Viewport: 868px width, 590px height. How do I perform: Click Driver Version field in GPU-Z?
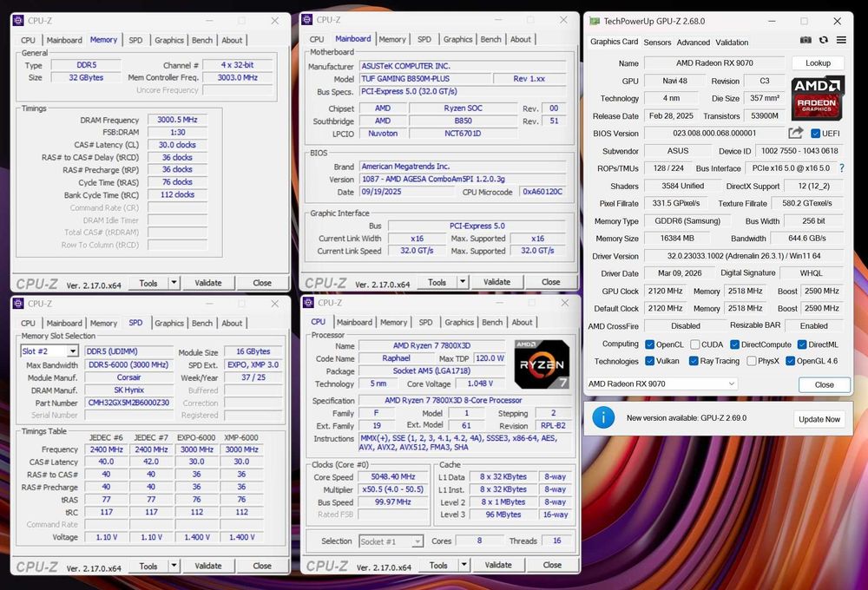point(744,256)
